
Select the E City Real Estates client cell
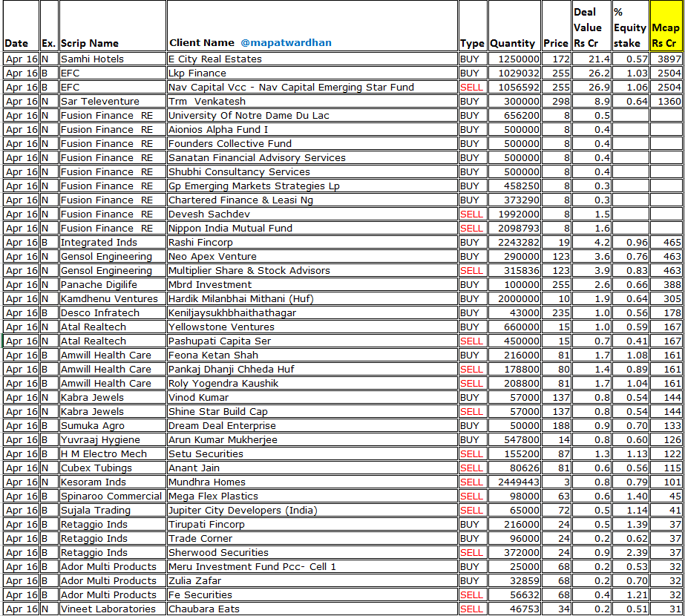tap(312, 59)
